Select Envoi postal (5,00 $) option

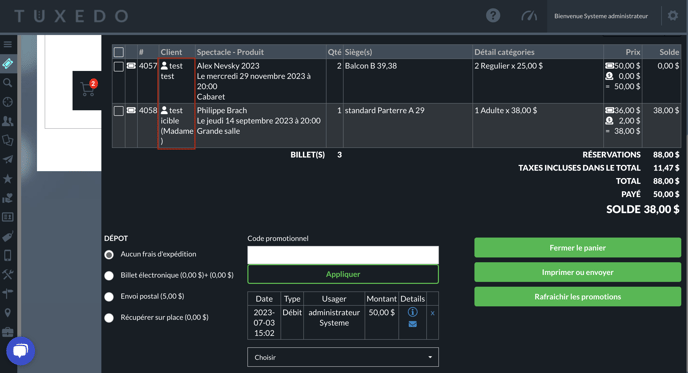click(109, 297)
